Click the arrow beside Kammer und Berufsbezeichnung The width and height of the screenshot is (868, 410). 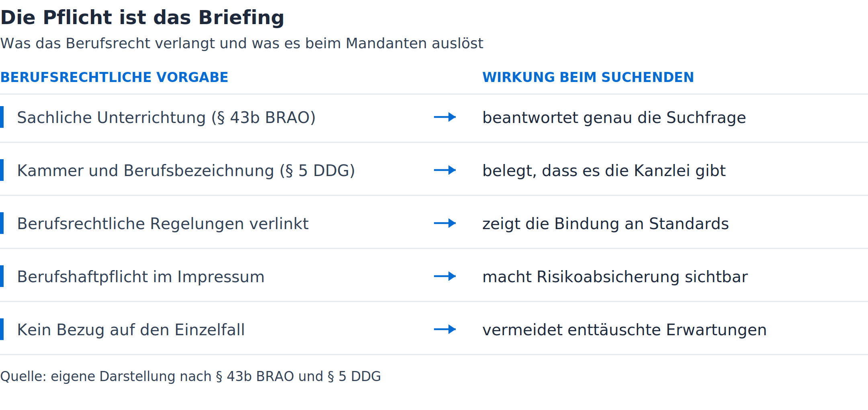pyautogui.click(x=445, y=170)
